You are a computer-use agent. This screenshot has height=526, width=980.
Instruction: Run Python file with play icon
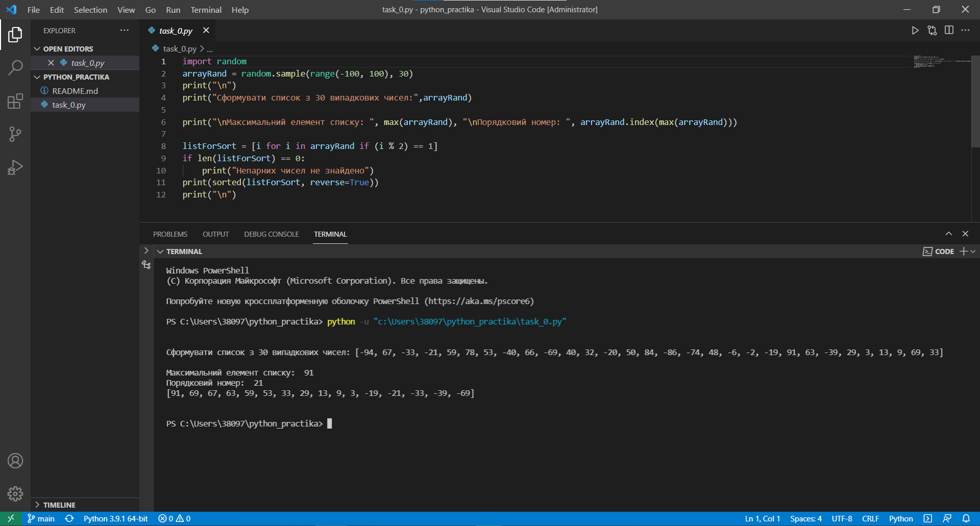pos(915,31)
